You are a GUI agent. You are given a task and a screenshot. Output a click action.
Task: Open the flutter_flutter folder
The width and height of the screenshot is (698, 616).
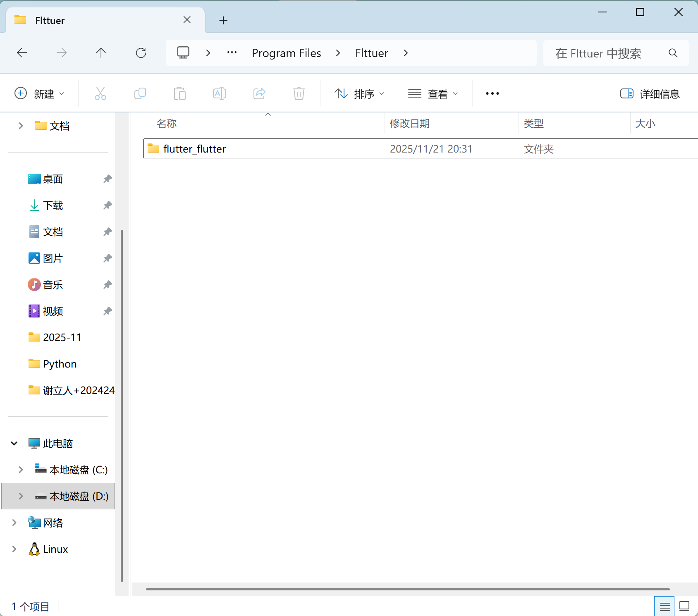pos(195,148)
